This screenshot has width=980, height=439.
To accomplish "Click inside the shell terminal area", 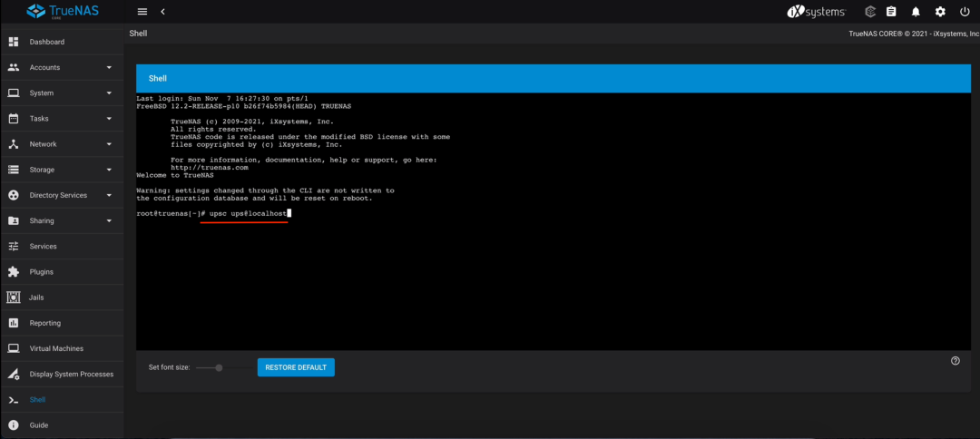I will pyautogui.click(x=554, y=221).
